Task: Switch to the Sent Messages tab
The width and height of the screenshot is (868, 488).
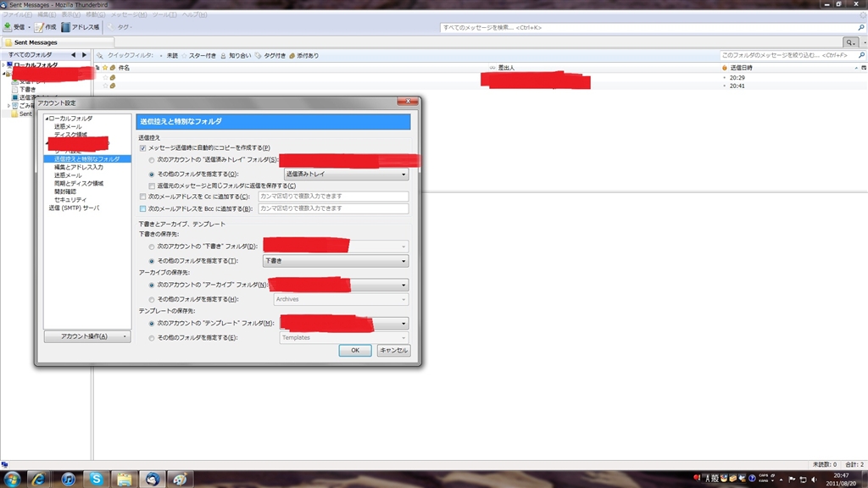Action: (58, 42)
